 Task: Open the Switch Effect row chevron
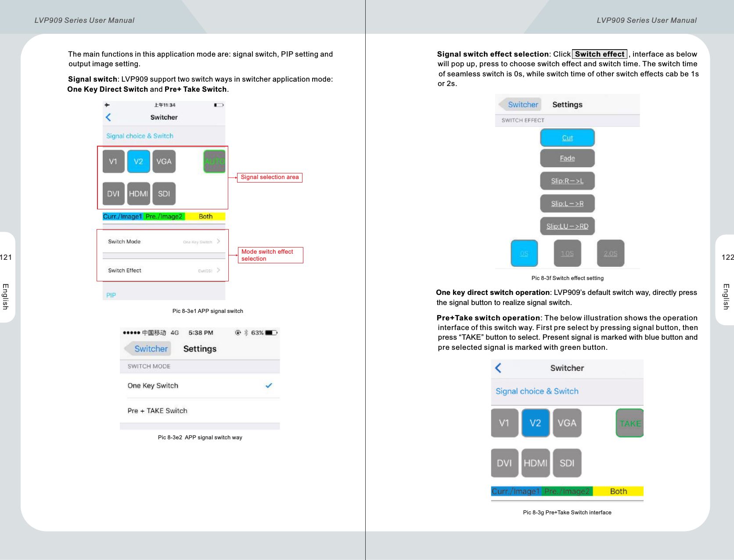click(x=218, y=270)
